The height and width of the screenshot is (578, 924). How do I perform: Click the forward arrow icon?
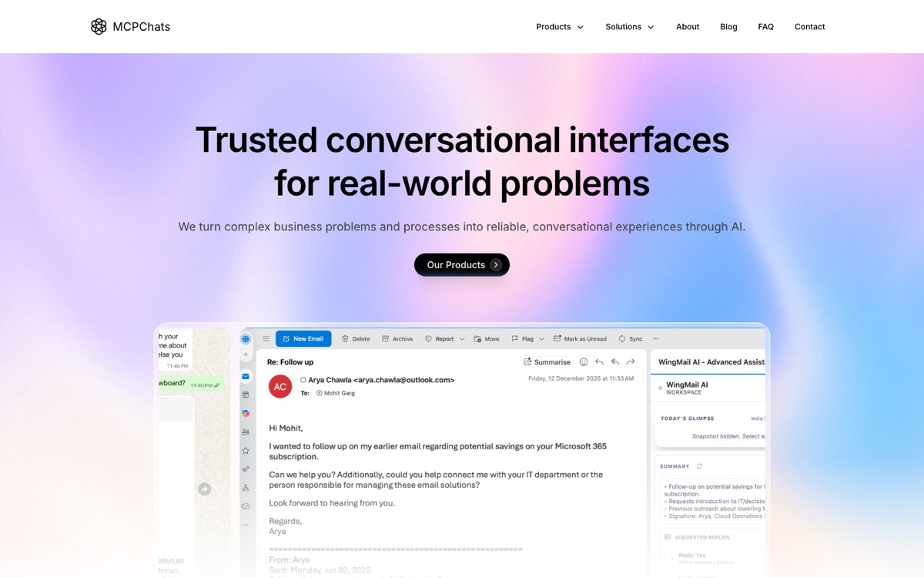(x=631, y=361)
